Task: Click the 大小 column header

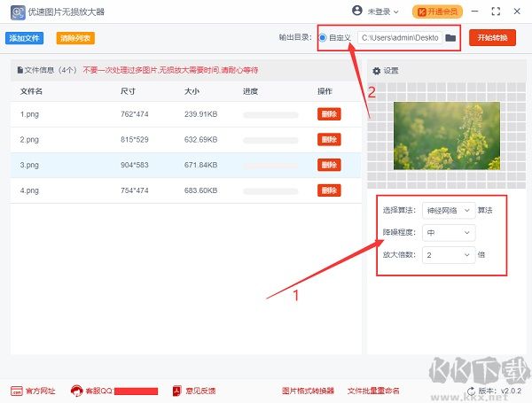Action: 192,91
